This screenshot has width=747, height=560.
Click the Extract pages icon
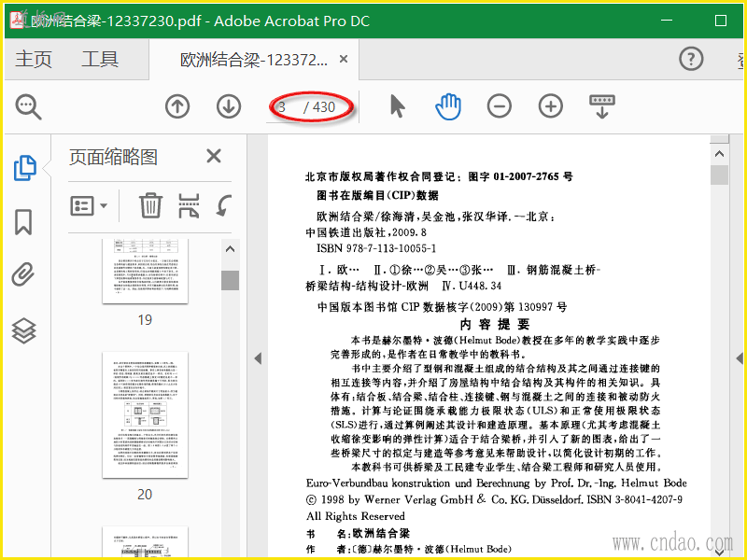[189, 205]
